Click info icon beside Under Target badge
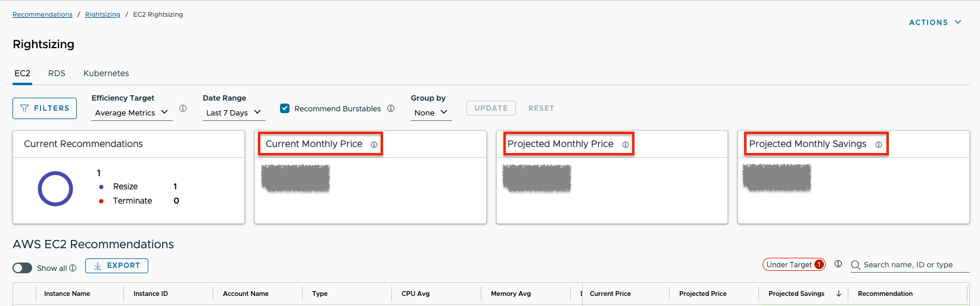Viewport: 980px width, 306px height. [x=838, y=264]
